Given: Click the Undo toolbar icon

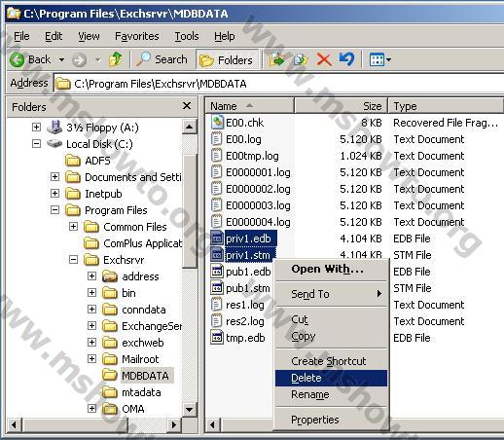Looking at the screenshot, I should (x=346, y=59).
